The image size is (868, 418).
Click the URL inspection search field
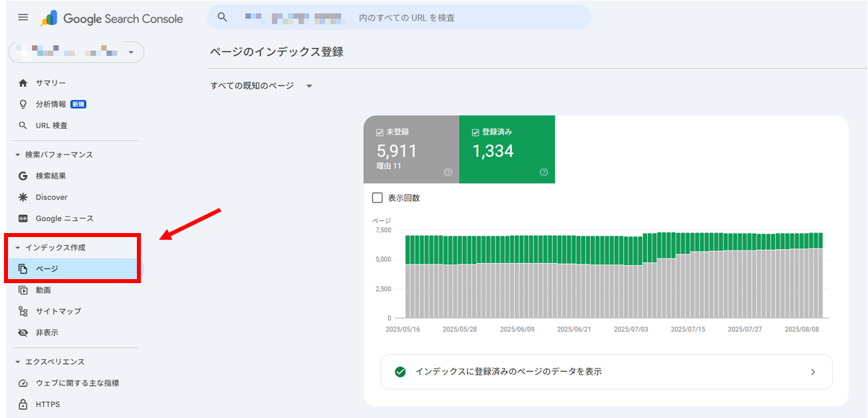399,17
